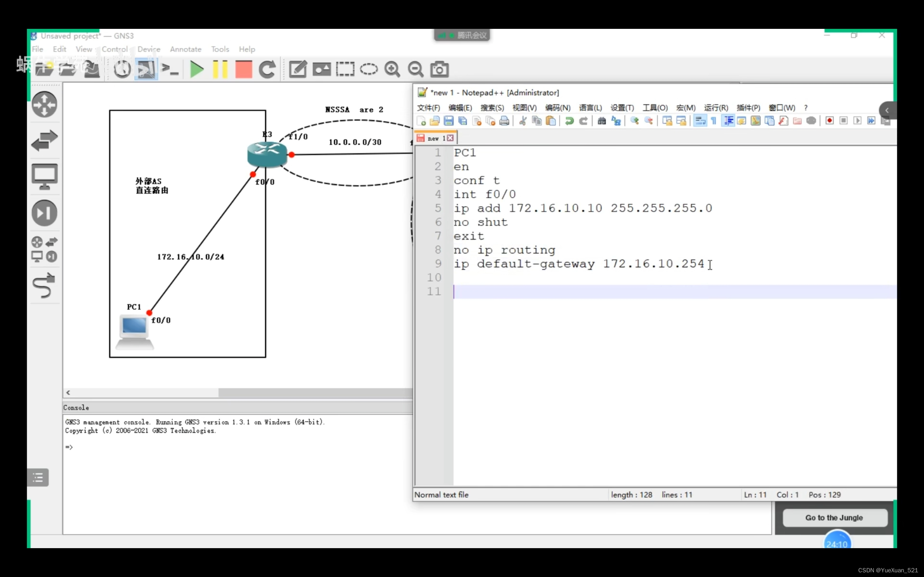Open the Tools menu in GNS3

pos(220,49)
